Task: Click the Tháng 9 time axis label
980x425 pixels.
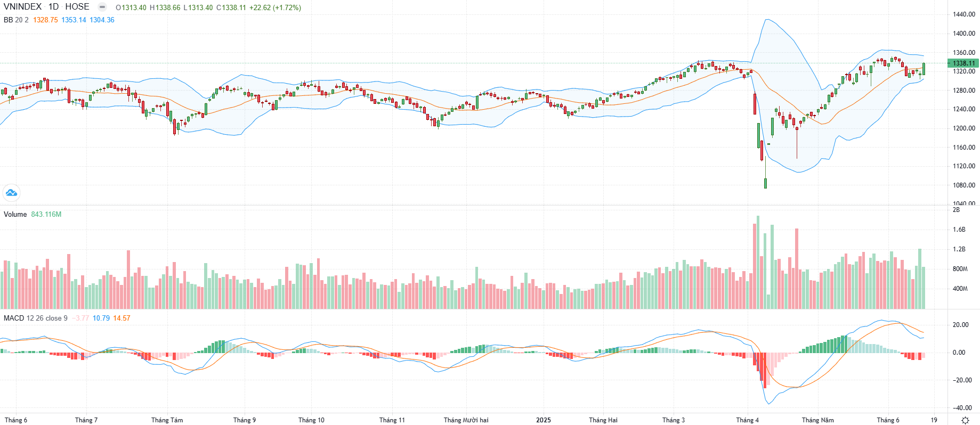Action: tap(245, 420)
